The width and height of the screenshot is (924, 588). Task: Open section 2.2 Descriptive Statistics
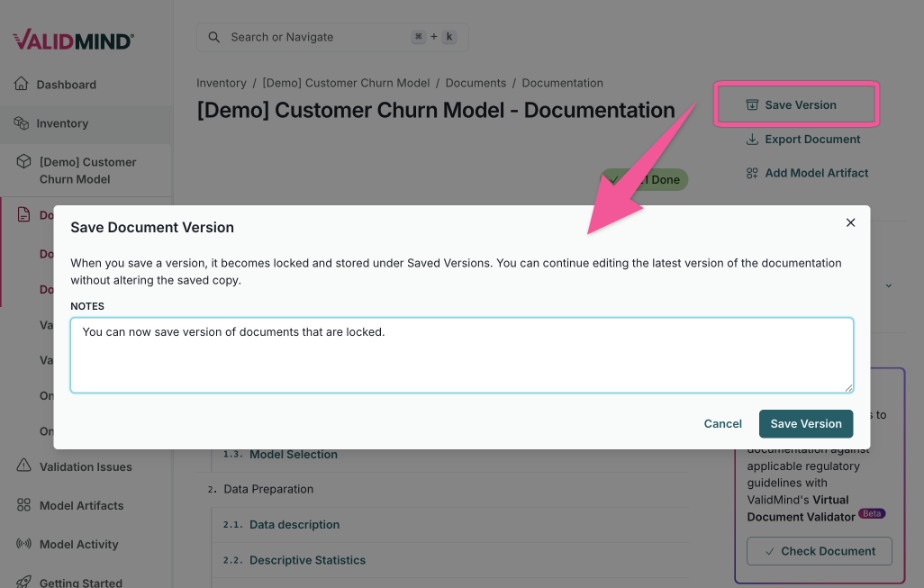tap(309, 559)
